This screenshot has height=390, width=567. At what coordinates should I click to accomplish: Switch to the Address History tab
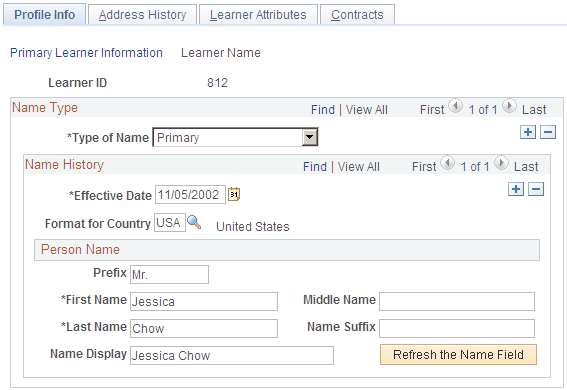142,14
